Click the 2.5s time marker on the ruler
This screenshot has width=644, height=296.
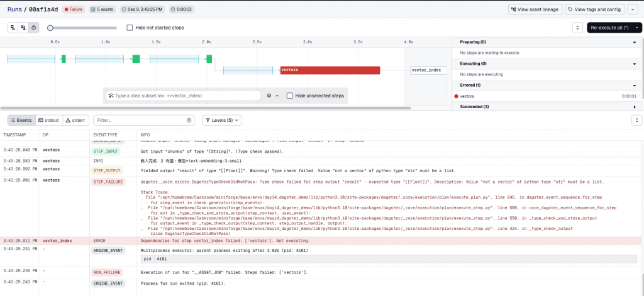[x=257, y=42]
